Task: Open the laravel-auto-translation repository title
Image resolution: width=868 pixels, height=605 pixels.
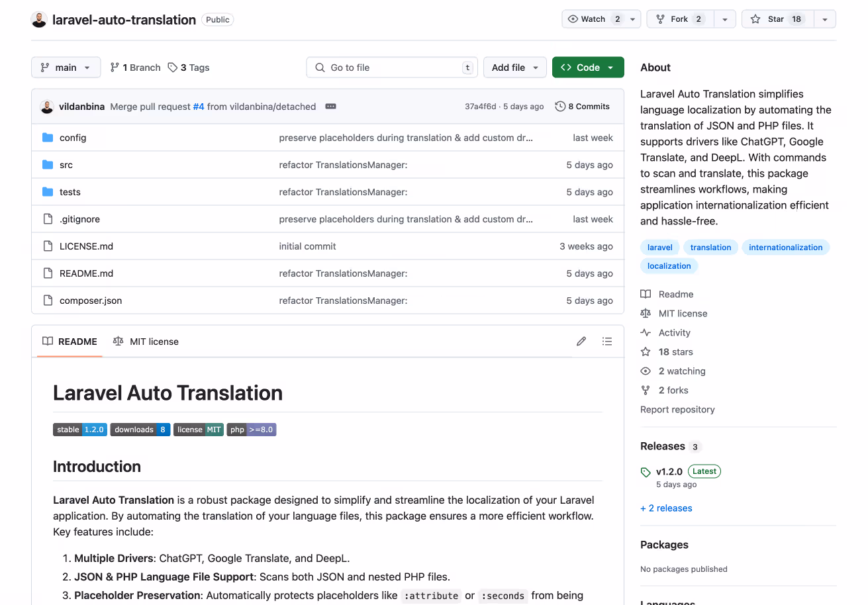Action: click(x=124, y=20)
